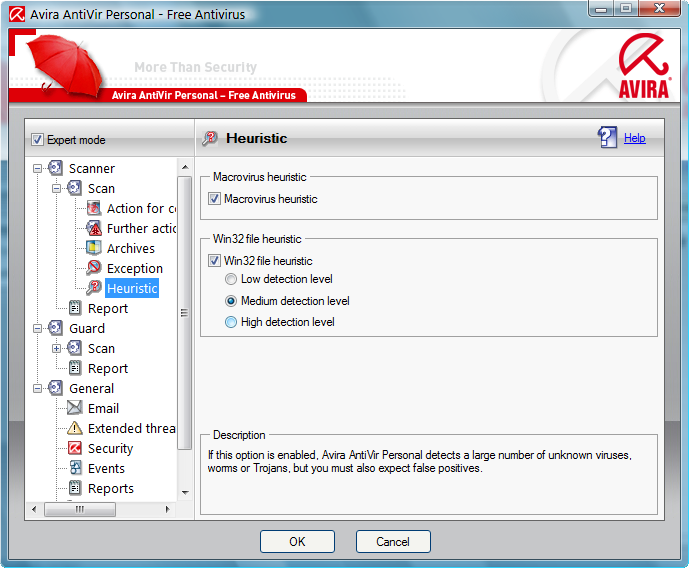
Task: Select Medium detection level
Action: tap(231, 301)
